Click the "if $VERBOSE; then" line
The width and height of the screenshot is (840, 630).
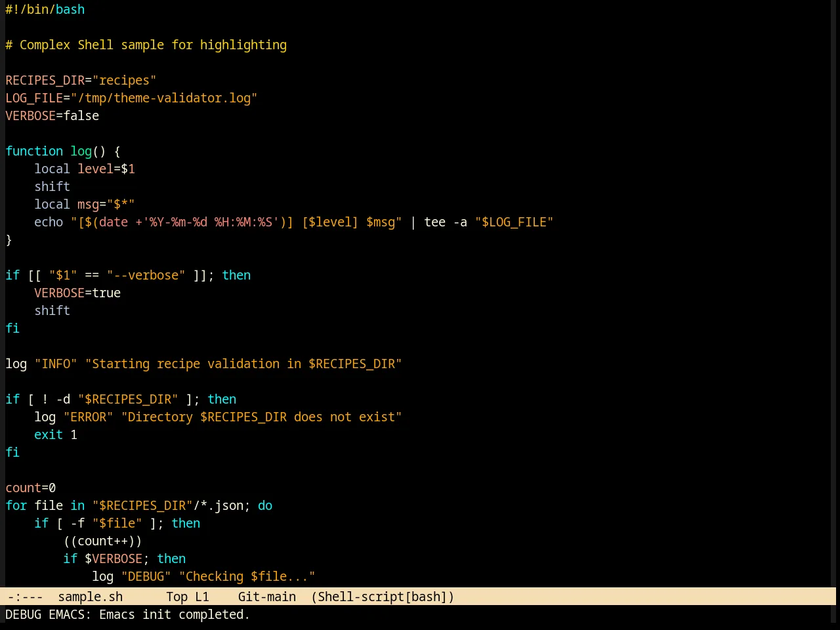[x=125, y=558]
